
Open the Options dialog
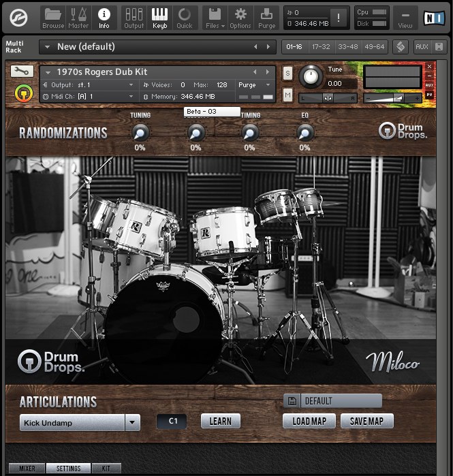[240, 18]
